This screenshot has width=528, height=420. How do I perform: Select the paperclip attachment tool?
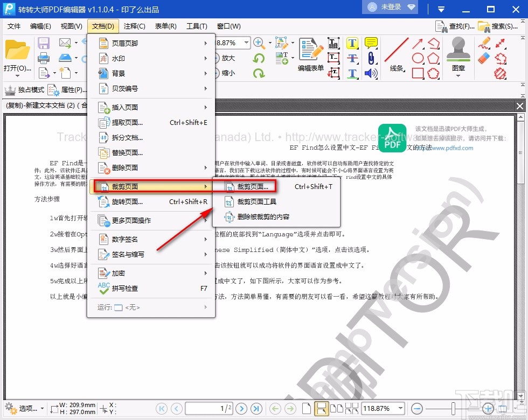pyautogui.click(x=371, y=58)
